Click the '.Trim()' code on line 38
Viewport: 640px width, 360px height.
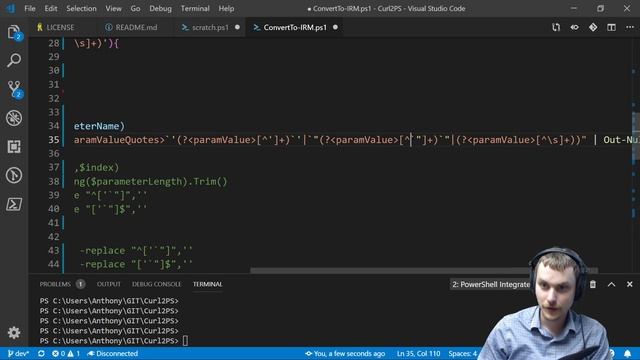pos(207,181)
